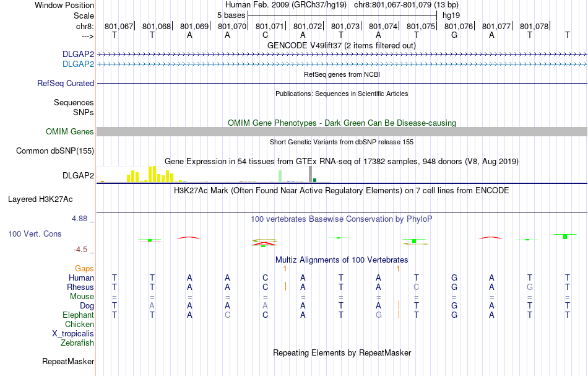The width and height of the screenshot is (588, 376).
Task: Click the RefSeq genes from NCBI title
Action: click(x=342, y=75)
